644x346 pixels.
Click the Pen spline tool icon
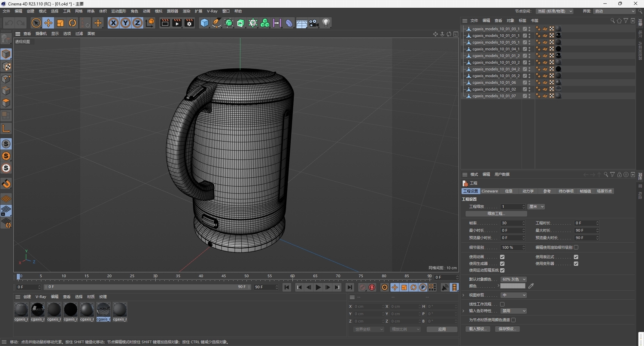[216, 23]
